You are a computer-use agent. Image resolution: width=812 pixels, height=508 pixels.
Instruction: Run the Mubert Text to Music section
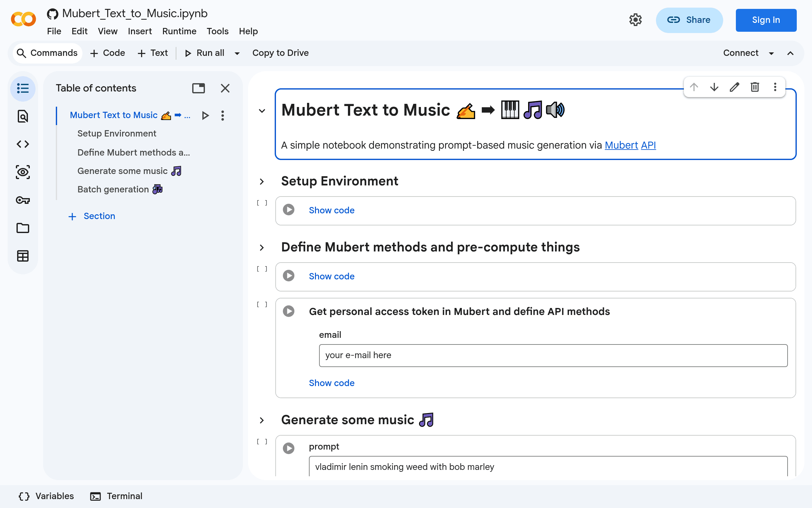(x=205, y=116)
